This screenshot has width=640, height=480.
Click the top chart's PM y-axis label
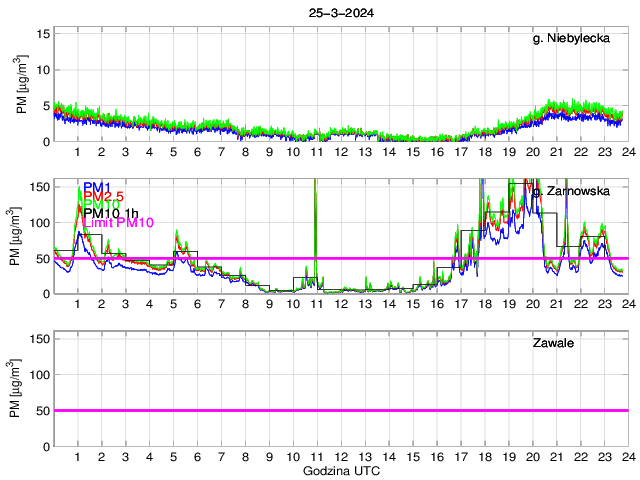pyautogui.click(x=22, y=87)
